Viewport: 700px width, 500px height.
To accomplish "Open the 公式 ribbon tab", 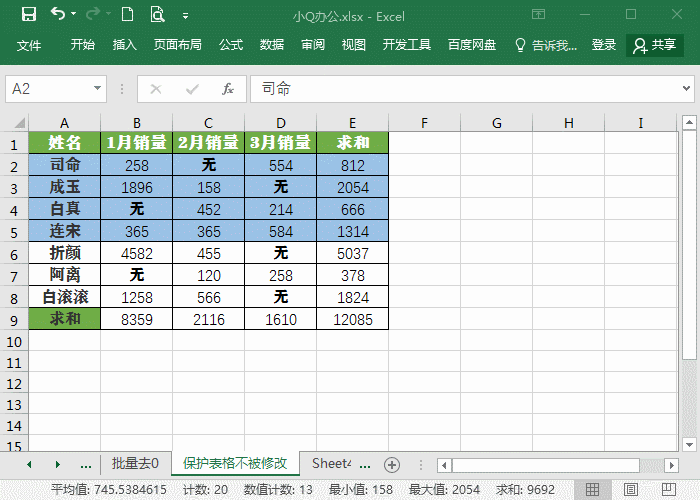I will 231,45.
